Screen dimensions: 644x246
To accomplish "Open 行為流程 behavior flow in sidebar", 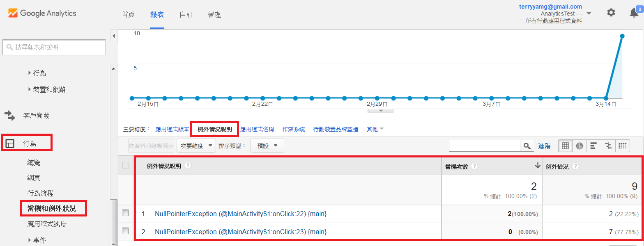I will (40, 193).
